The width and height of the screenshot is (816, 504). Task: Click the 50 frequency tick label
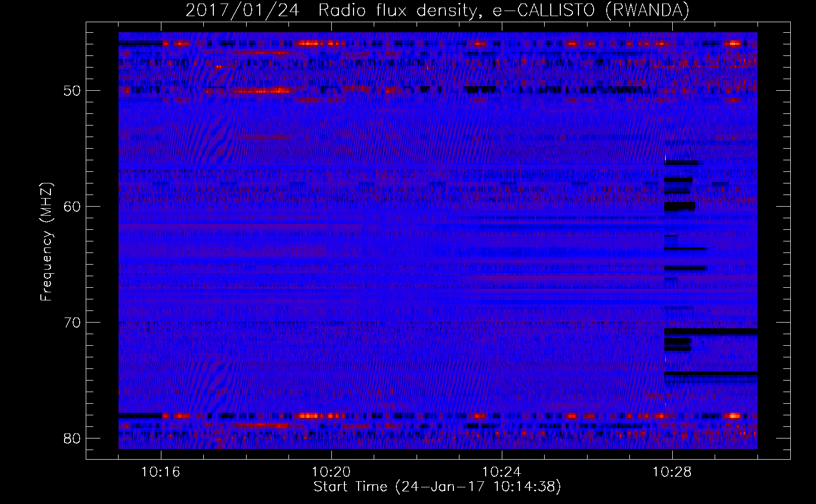[73, 91]
